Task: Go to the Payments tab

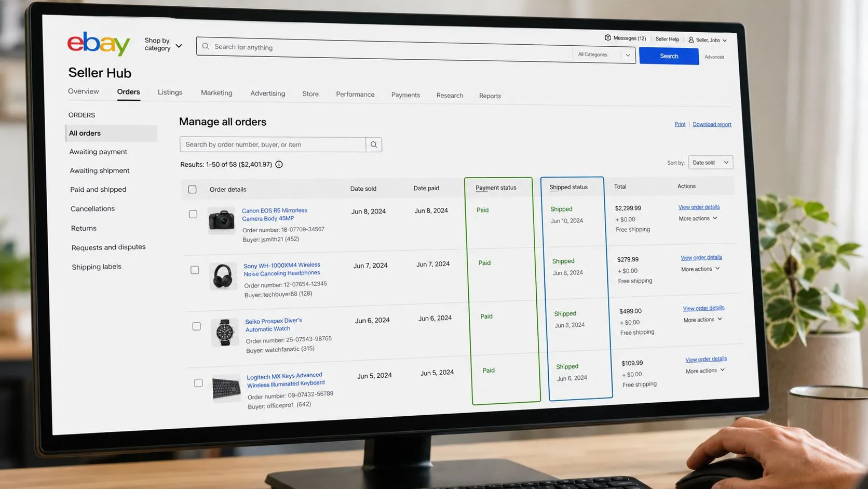Action: [405, 95]
